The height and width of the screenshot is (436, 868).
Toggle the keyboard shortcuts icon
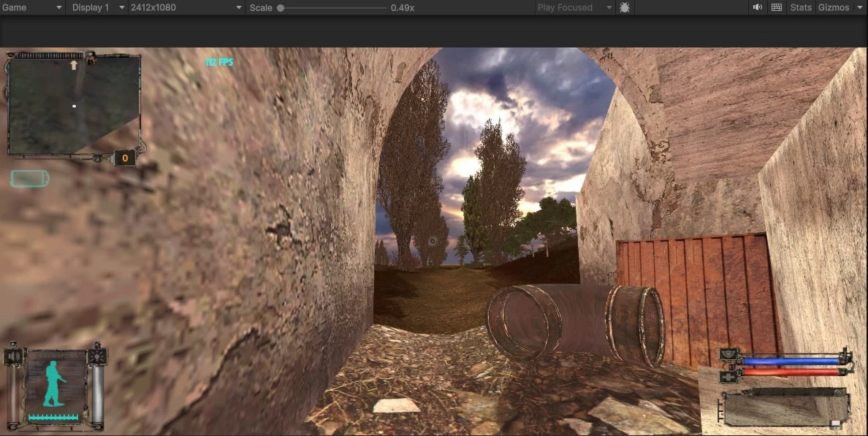pyautogui.click(x=776, y=7)
